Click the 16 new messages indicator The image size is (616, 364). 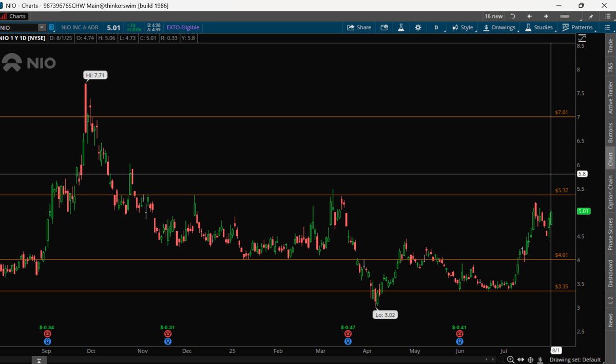pos(494,16)
